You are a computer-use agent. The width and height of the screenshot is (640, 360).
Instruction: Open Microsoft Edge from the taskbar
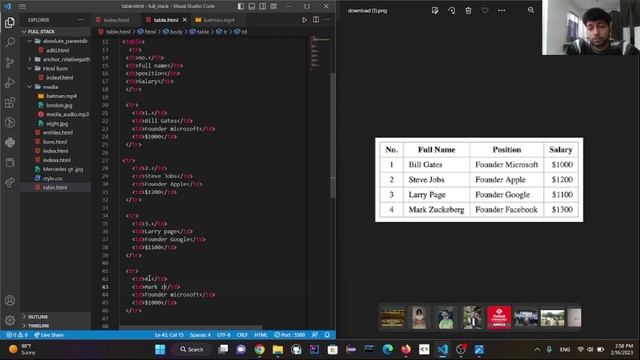387,349
